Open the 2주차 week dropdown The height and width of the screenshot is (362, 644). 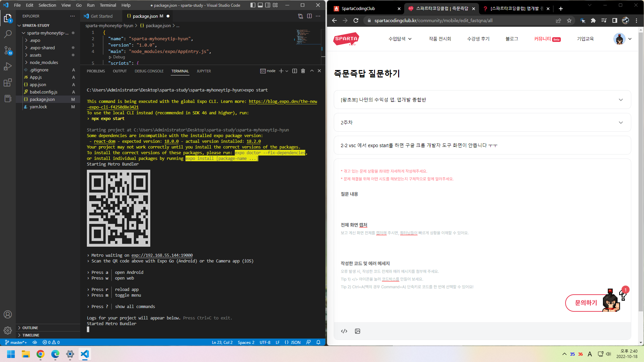point(482,122)
